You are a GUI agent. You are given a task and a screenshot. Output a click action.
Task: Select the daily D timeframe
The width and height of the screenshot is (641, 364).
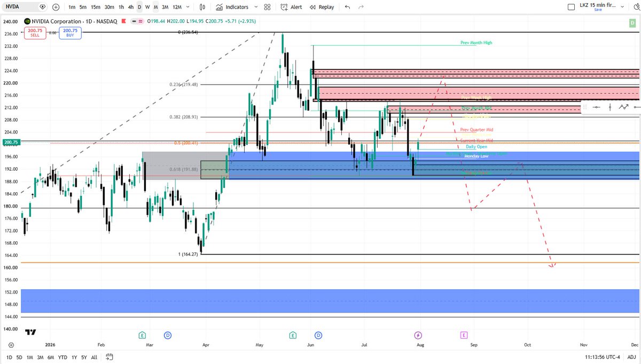(140, 7)
